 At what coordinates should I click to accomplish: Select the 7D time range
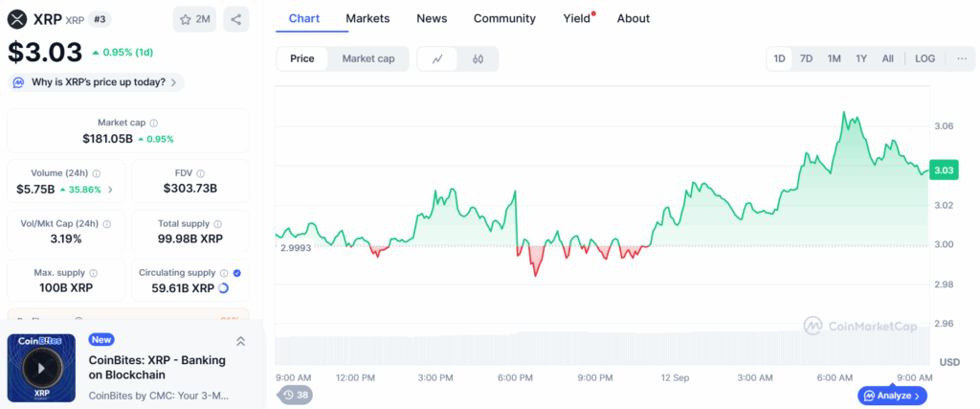click(x=806, y=58)
